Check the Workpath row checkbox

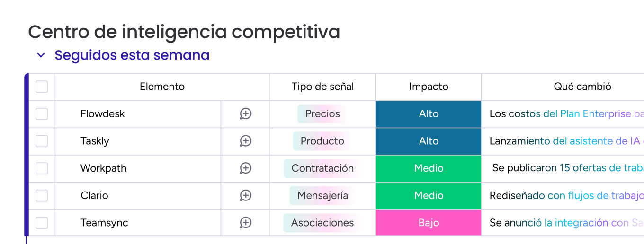[x=42, y=168]
